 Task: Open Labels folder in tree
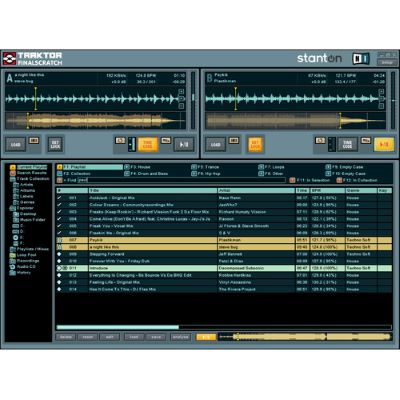24,196
